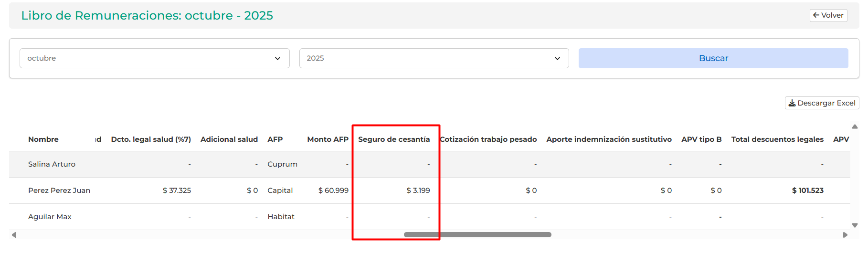Viewport: 868px width, 275px height.
Task: Click the Total descuentos legales header
Action: (x=777, y=139)
